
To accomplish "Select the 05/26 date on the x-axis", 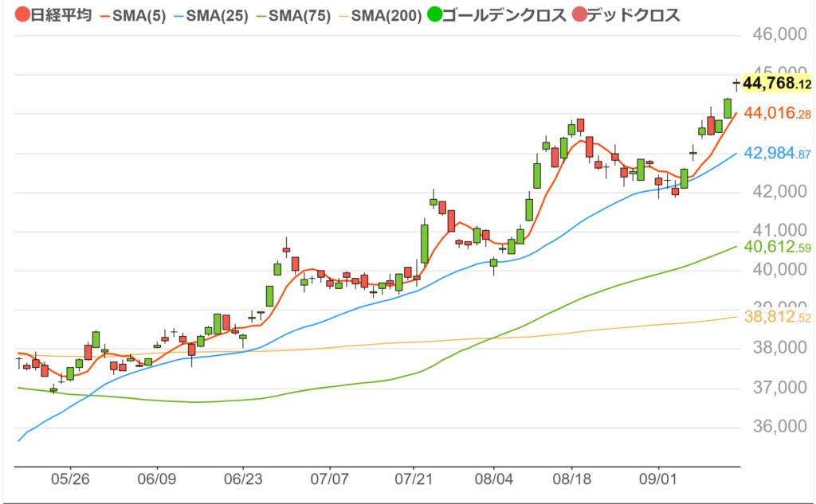I will coord(70,480).
